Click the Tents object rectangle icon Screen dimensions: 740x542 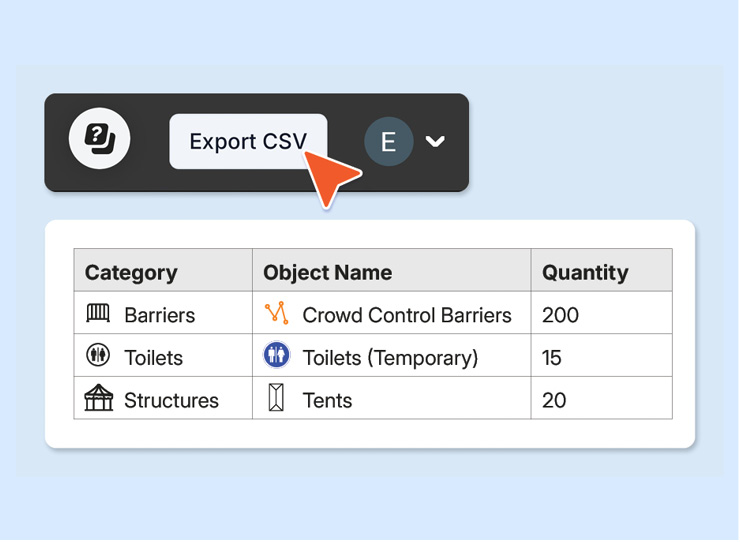tap(277, 398)
